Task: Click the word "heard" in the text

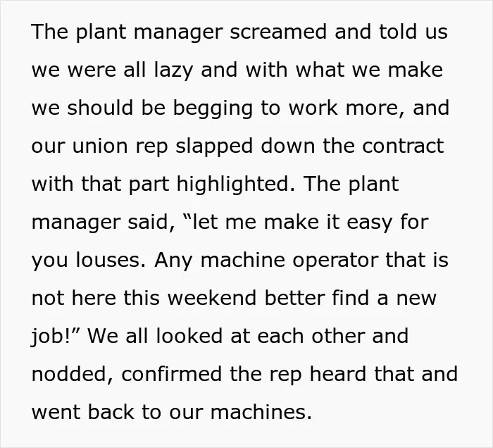Action: coord(337,374)
